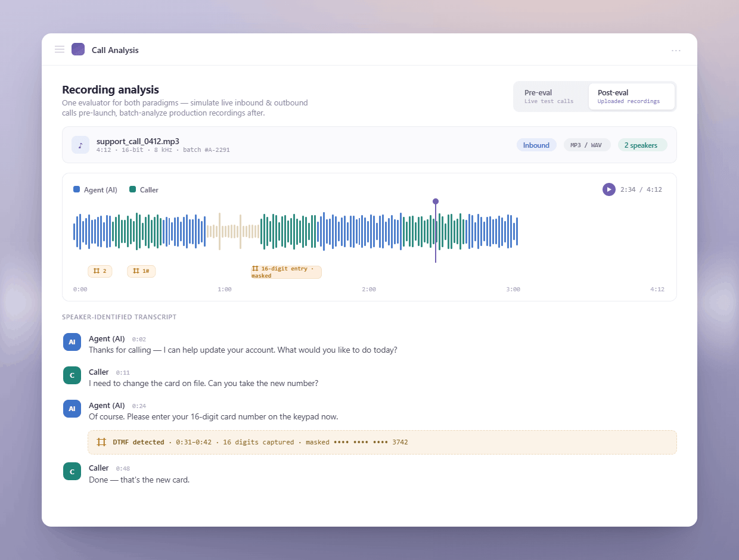The width and height of the screenshot is (739, 560).
Task: Jump to the DTMF marker labeled 2
Action: [x=100, y=271]
